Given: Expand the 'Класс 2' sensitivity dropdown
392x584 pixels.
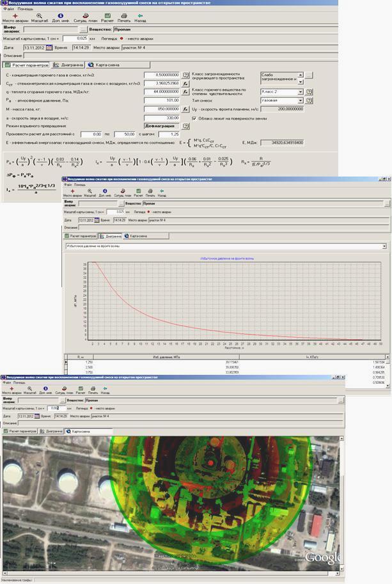Looking at the screenshot, I should (301, 91).
